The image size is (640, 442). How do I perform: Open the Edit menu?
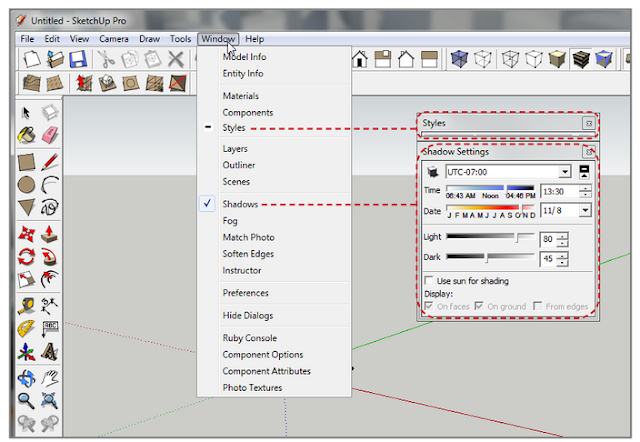52,39
